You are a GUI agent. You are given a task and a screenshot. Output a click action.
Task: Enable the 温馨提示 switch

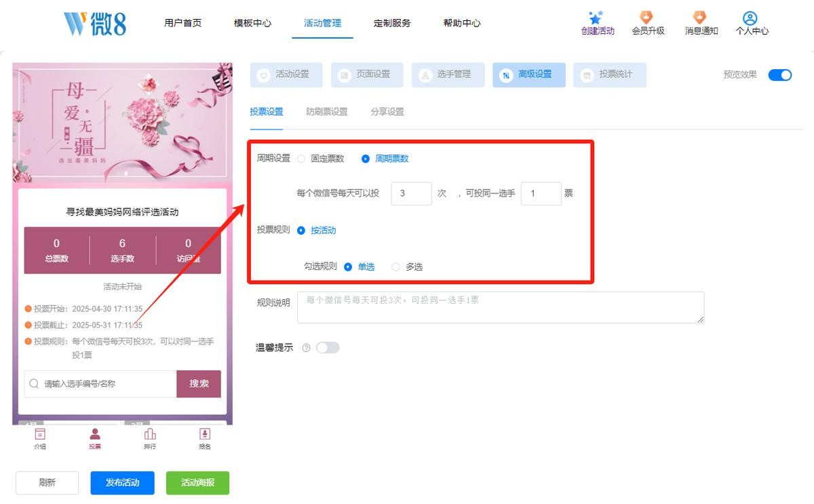click(328, 348)
